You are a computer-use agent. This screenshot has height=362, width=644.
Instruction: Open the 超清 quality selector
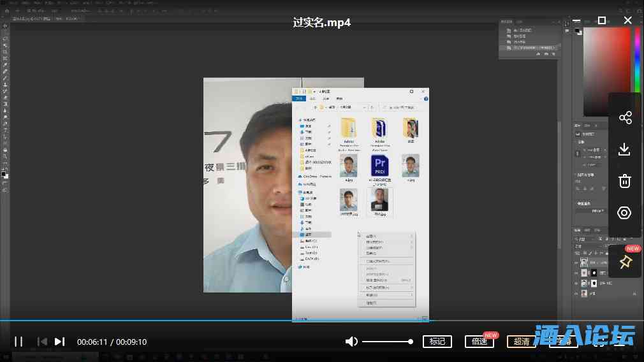coord(521,342)
